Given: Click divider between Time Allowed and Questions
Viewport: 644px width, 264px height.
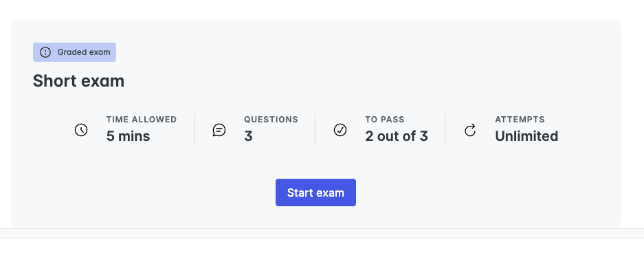Looking at the screenshot, I should 194,130.
